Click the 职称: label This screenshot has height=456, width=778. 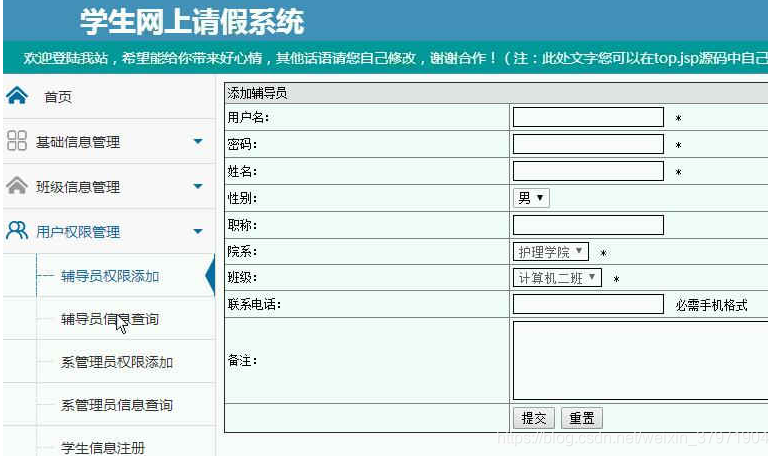point(242,225)
